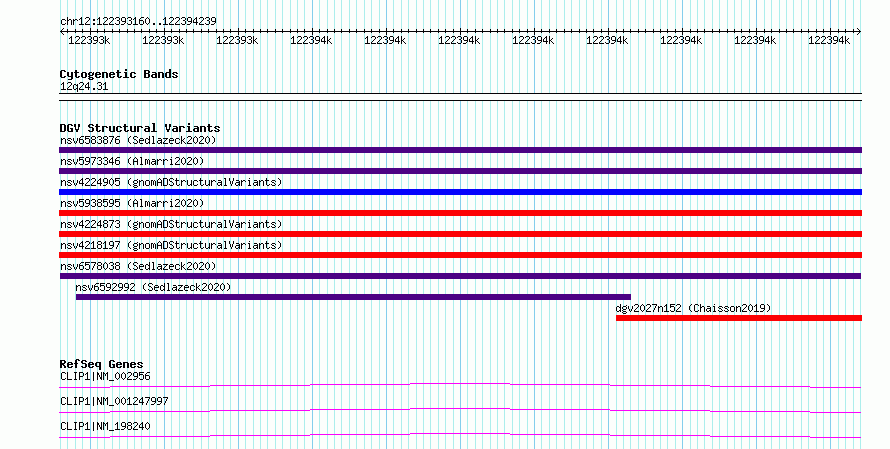
Task: Open the nsv4224873 (gnomADStructuralVariants) label
Action: pyautogui.click(x=171, y=224)
